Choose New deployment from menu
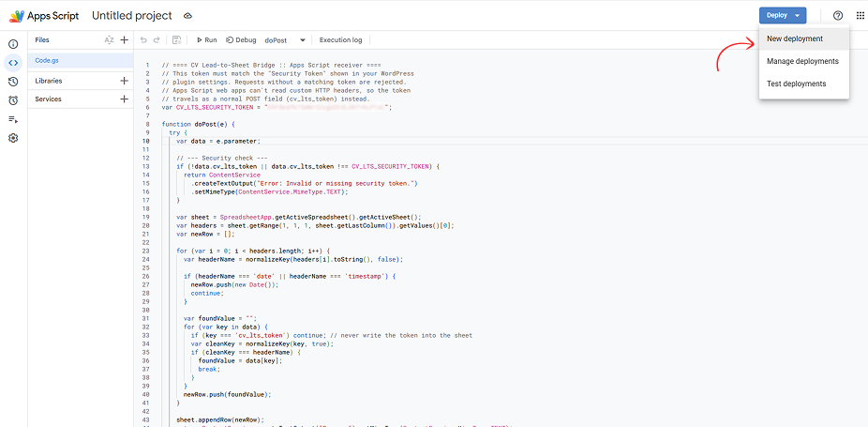Viewport: 868px width, 427px height. 803,38
